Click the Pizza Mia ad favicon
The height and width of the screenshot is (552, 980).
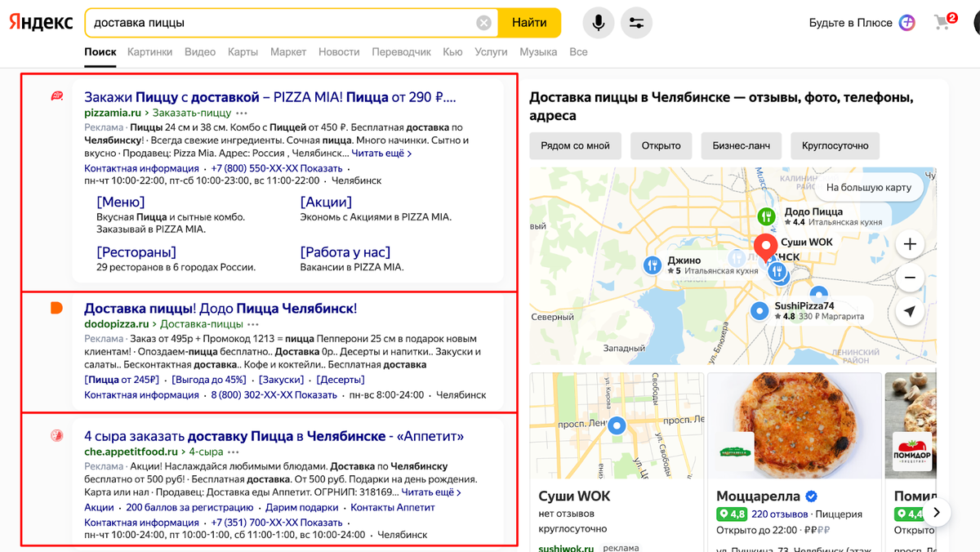pyautogui.click(x=56, y=96)
